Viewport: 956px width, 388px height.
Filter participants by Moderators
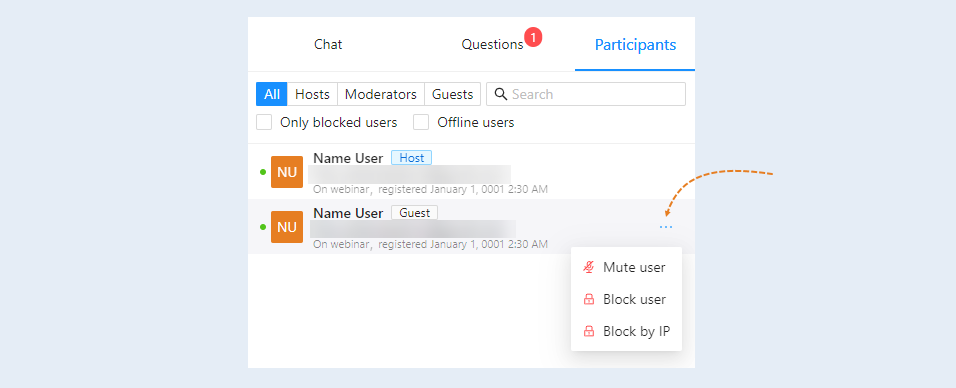(380, 95)
